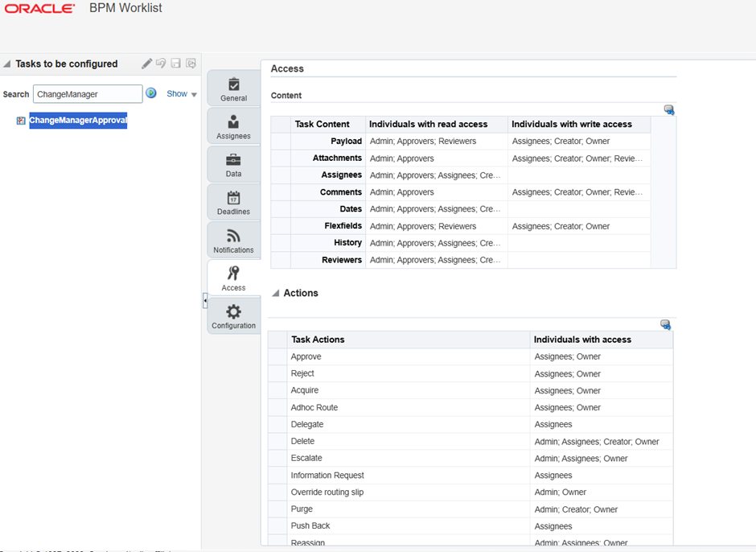The height and width of the screenshot is (552, 756).
Task: Select the Access tab
Action: pos(234,278)
